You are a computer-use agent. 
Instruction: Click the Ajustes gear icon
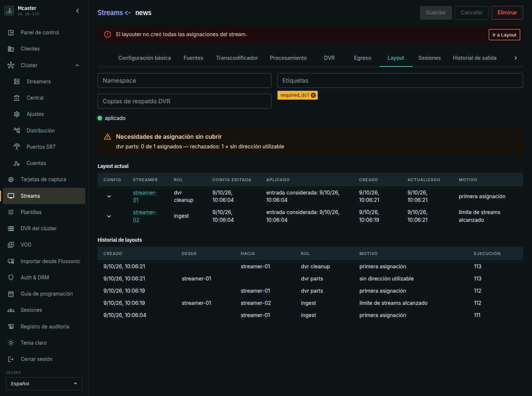click(17, 114)
